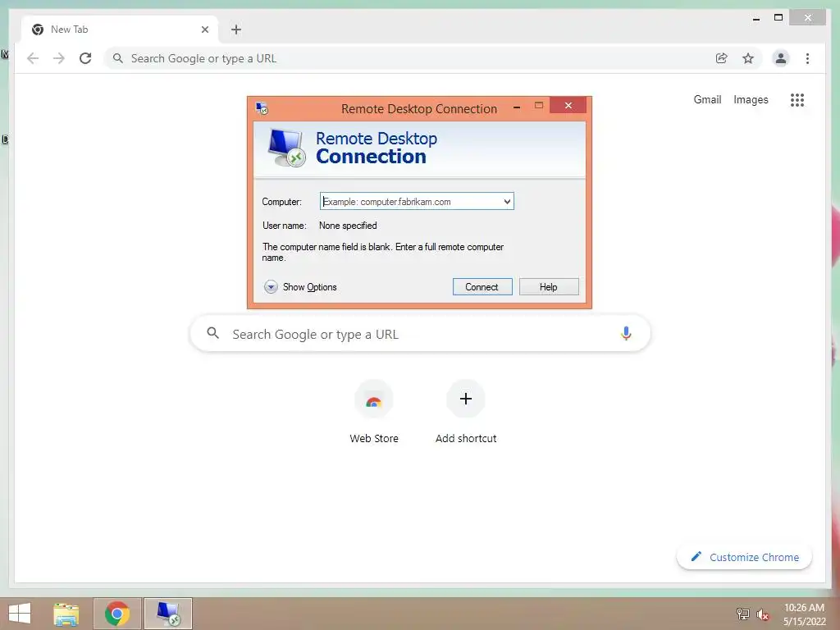Open Chrome's three-dot menu
The height and width of the screenshot is (630, 840).
tap(807, 58)
